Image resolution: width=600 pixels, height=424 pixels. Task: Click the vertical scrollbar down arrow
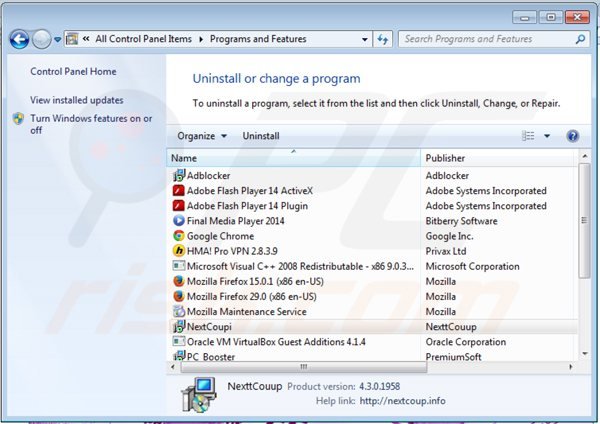point(584,353)
